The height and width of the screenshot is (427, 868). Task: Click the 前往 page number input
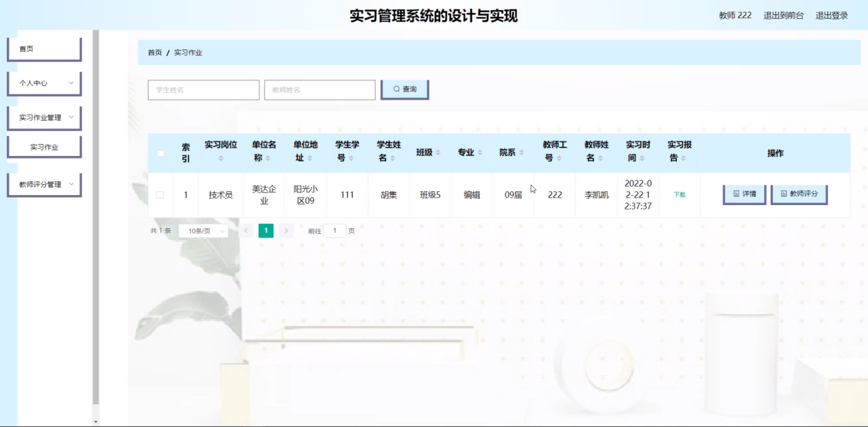click(335, 231)
